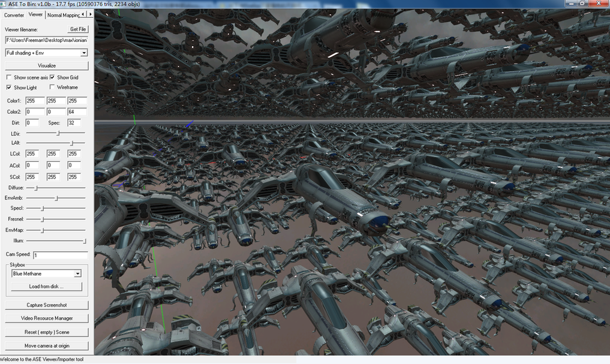610x364 pixels.
Task: Adjust the Diffuse slider
Action: pyautogui.click(x=36, y=188)
